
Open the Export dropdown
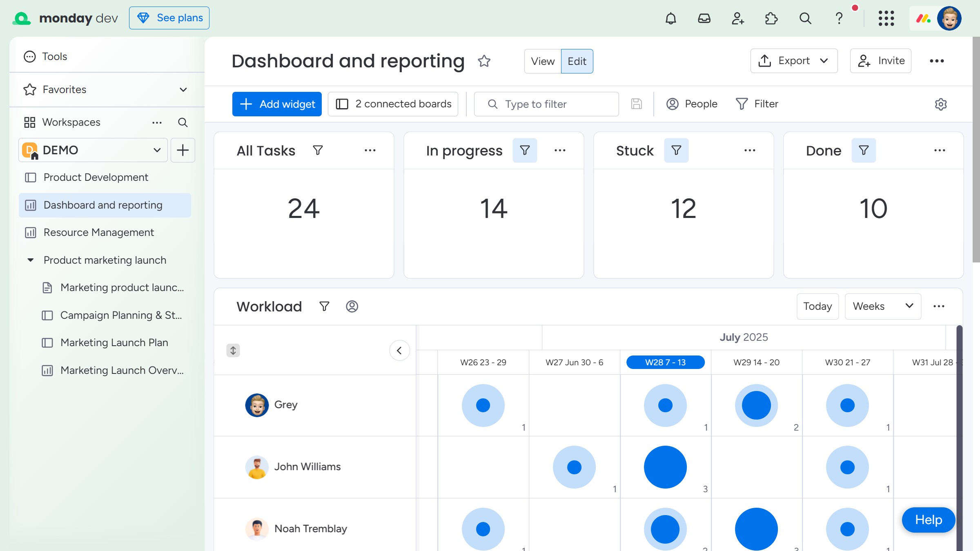[794, 61]
